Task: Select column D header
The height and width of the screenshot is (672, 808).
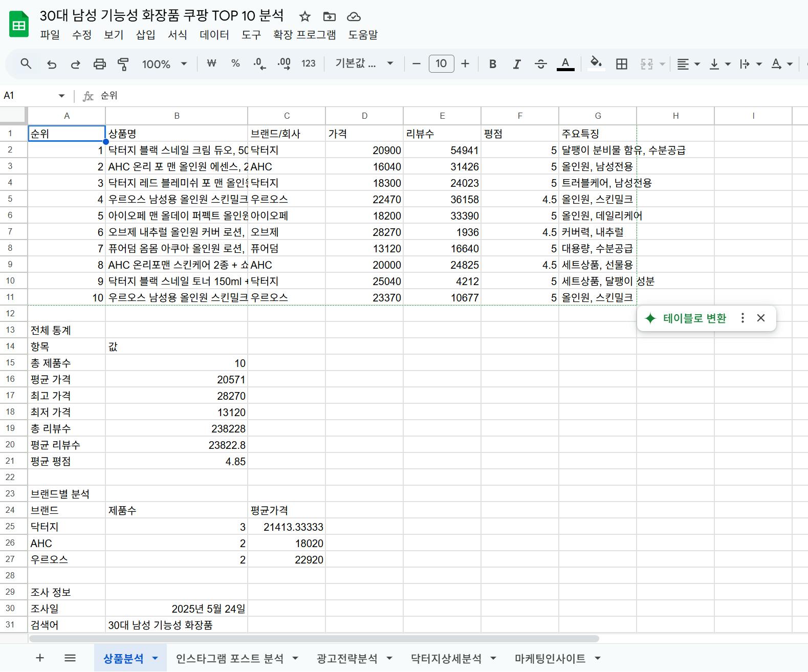Action: pos(364,116)
